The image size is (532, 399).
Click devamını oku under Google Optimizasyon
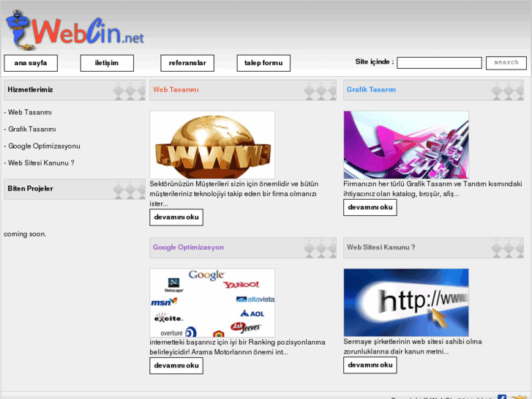(176, 366)
